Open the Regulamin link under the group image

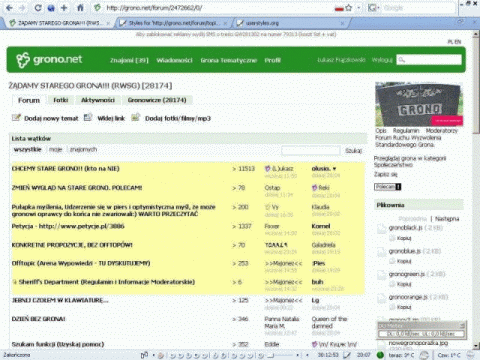point(406,131)
